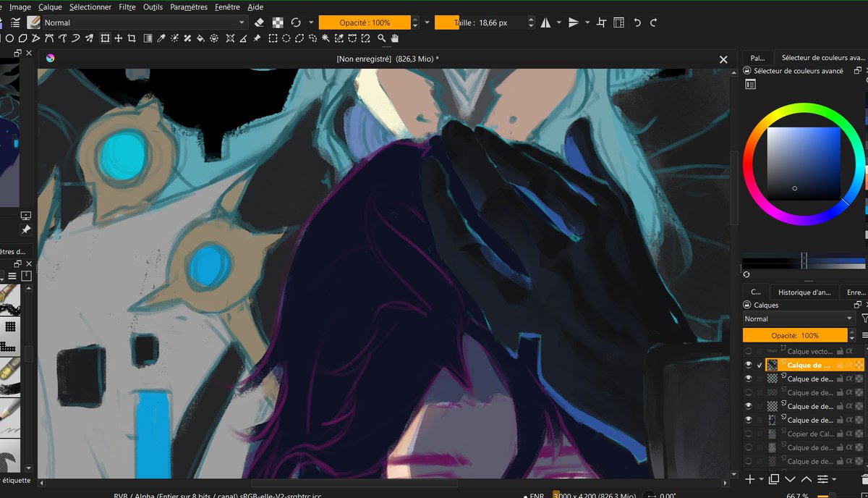The height and width of the screenshot is (498, 868).
Task: Toggle preserve alpha checkerboard icon
Action: [x=278, y=22]
